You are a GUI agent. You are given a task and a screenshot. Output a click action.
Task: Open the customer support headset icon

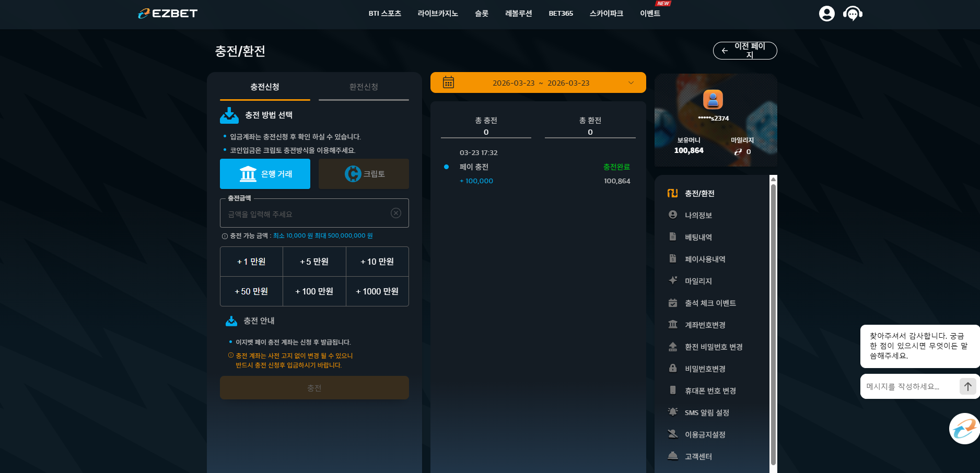pos(853,14)
